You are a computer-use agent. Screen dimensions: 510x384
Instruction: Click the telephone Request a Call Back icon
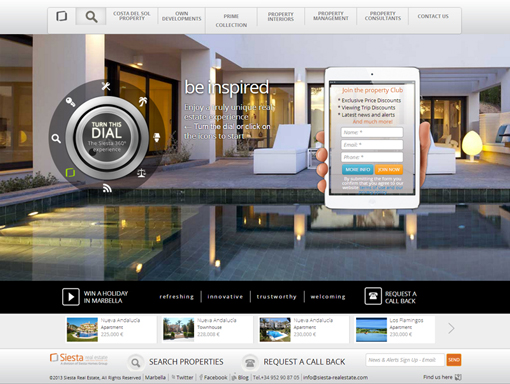point(373,296)
